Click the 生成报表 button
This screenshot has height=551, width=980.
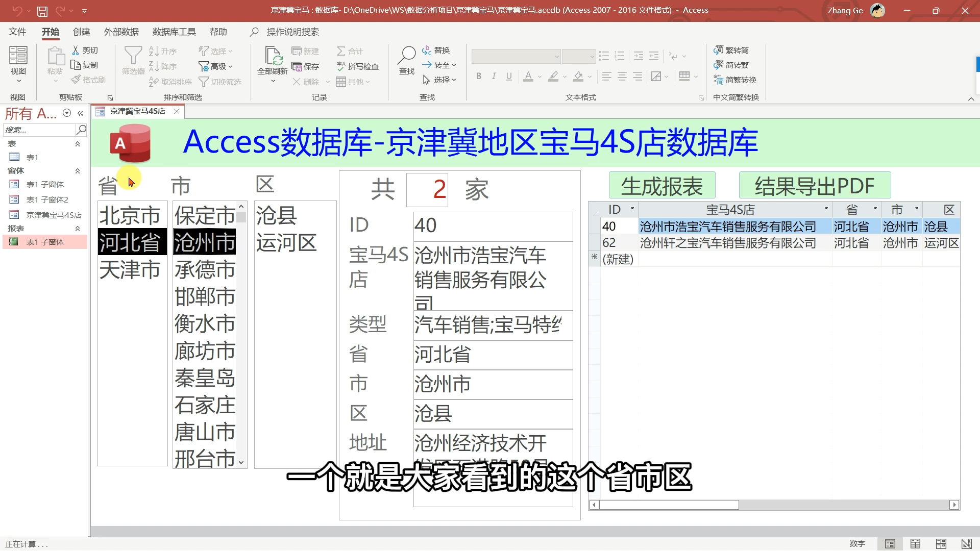point(662,185)
